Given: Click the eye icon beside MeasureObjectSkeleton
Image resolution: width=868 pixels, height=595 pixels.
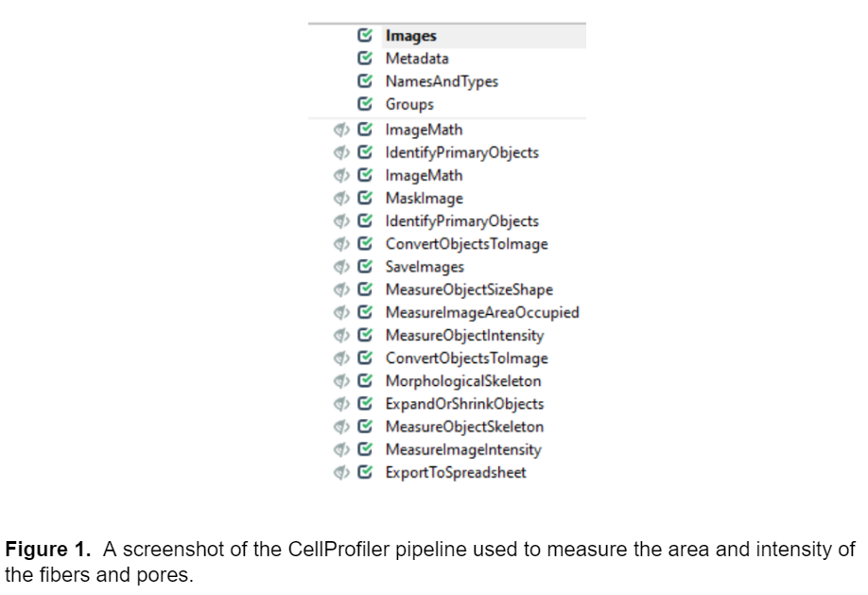Looking at the screenshot, I should coord(342,428).
